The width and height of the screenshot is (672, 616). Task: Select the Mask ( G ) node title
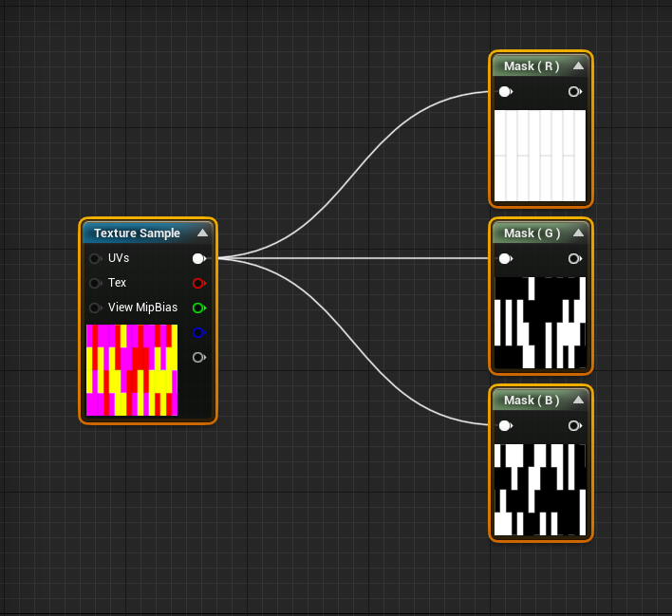[532, 233]
